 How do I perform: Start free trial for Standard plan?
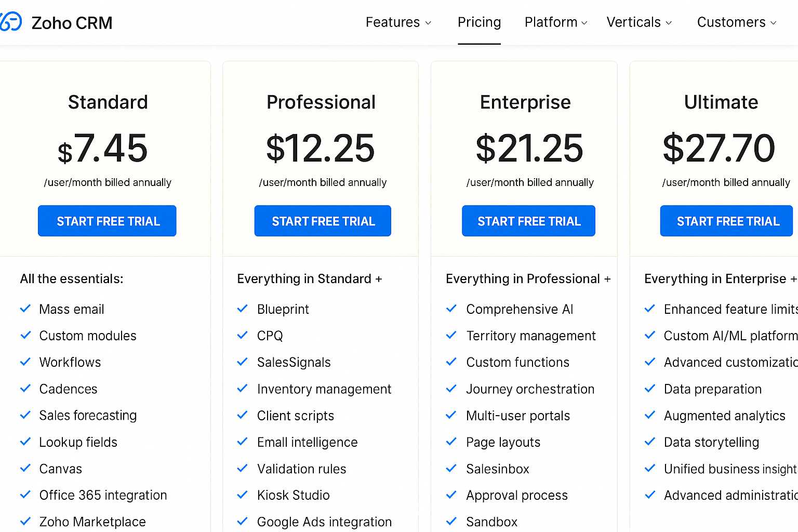tap(107, 221)
